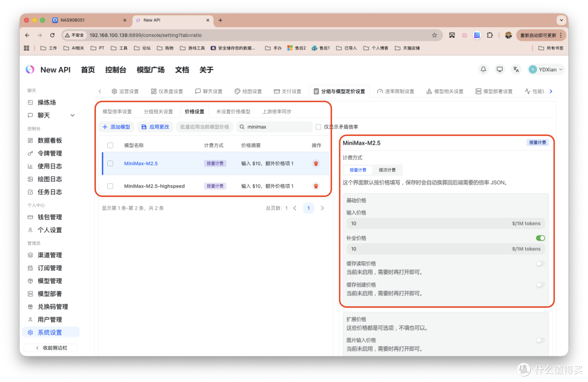Viewport: 588px width, 382px height.
Task: Open the 速率限制设置 tab
Action: [396, 91]
